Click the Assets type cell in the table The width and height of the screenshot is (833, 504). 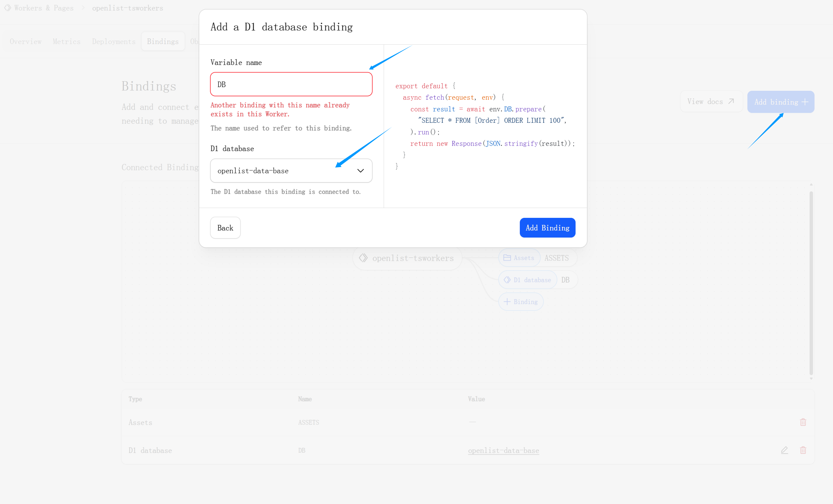click(x=140, y=422)
